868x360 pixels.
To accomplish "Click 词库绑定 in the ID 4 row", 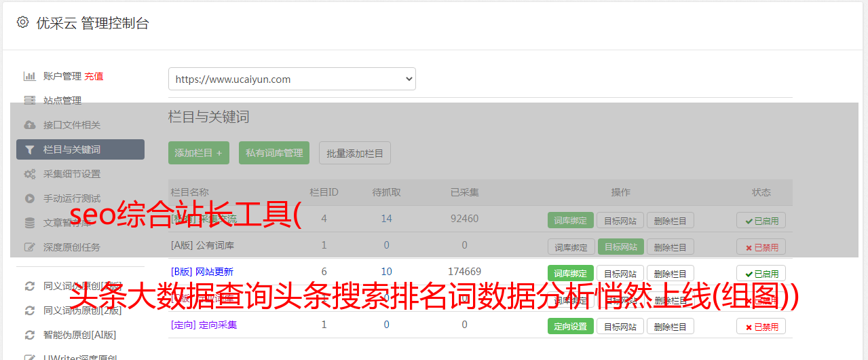I will point(571,220).
